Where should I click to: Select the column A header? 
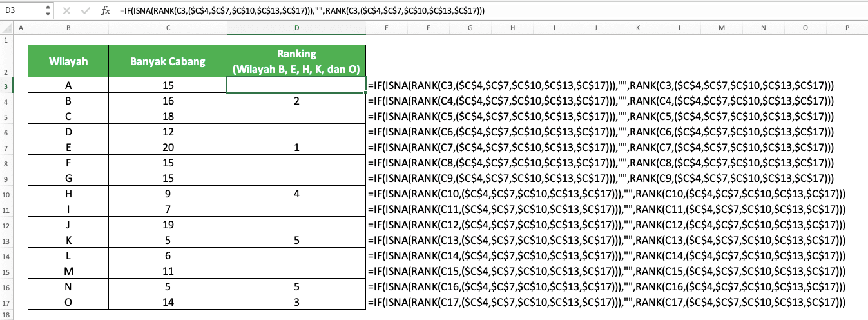coord(21,28)
